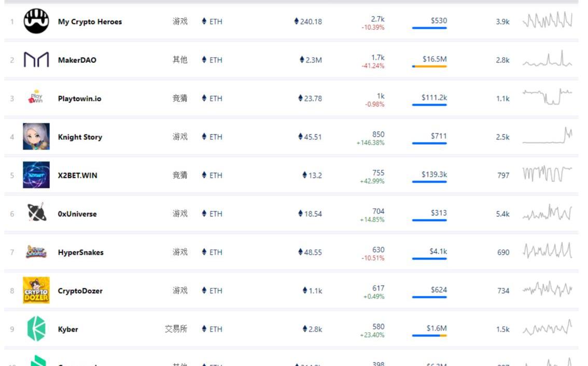Viewport: 588px width, 366px height.
Task: View the Knight Story activity sparkline chart
Action: [547, 136]
